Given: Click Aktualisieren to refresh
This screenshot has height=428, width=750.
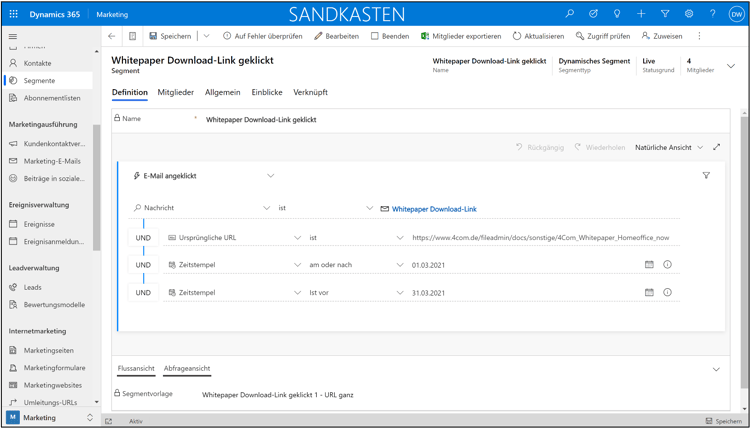Looking at the screenshot, I should tap(538, 36).
